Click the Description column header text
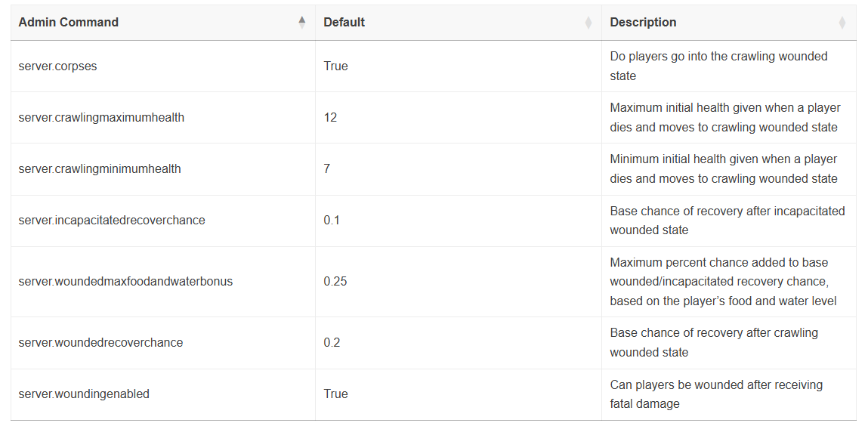This screenshot has width=868, height=423. click(x=643, y=22)
